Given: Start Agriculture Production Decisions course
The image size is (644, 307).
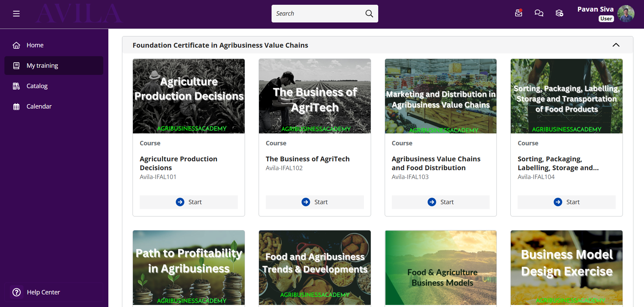Looking at the screenshot, I should coord(189,202).
